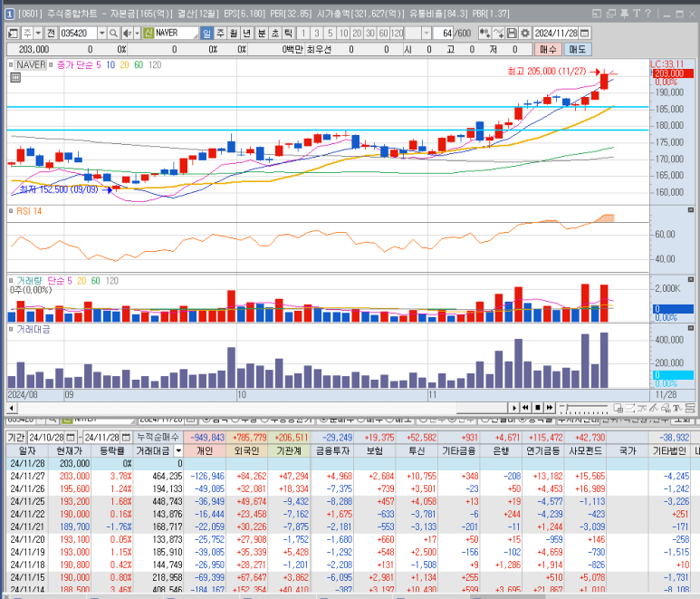
Task: Open the dropdown next to 주 selector
Action: pos(38,33)
